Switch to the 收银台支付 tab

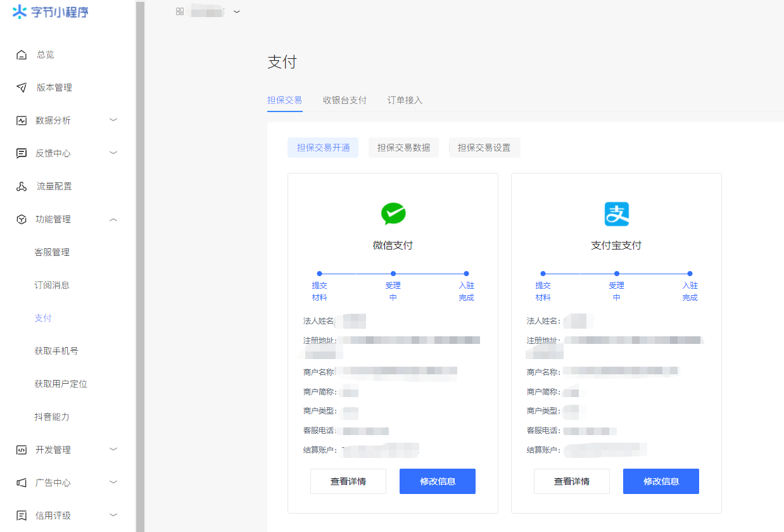coord(345,100)
